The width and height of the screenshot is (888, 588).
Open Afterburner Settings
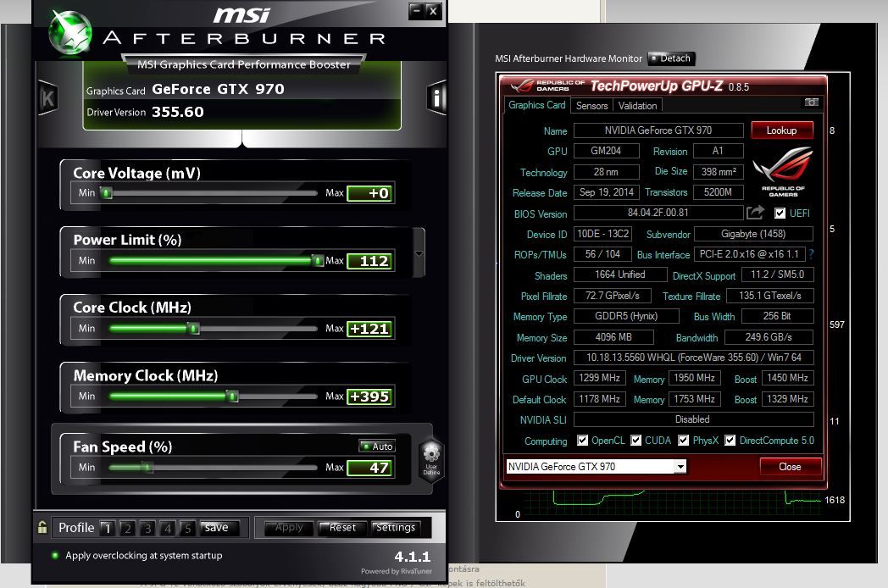coord(396,527)
